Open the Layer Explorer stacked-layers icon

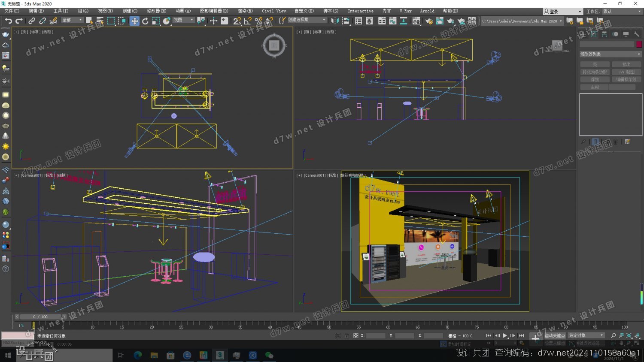[x=369, y=21]
